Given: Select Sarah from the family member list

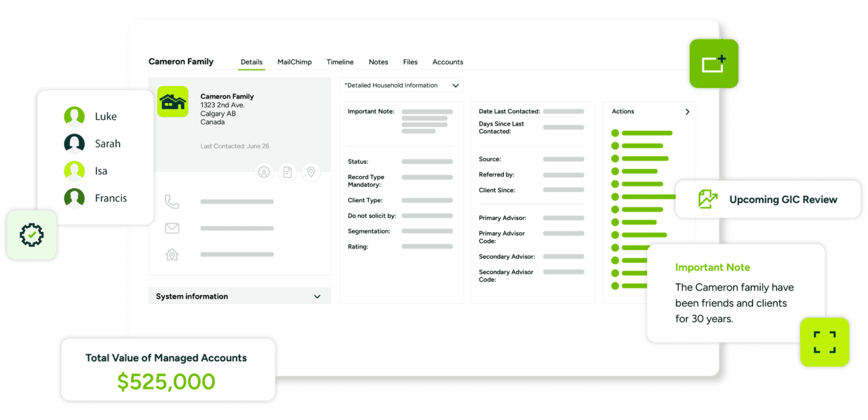Looking at the screenshot, I should coord(74,143).
